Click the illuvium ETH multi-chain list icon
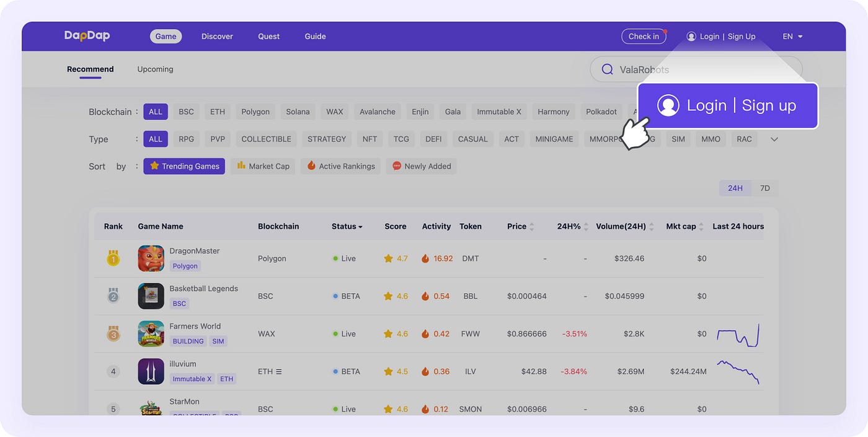The height and width of the screenshot is (437, 868). pyautogui.click(x=278, y=372)
